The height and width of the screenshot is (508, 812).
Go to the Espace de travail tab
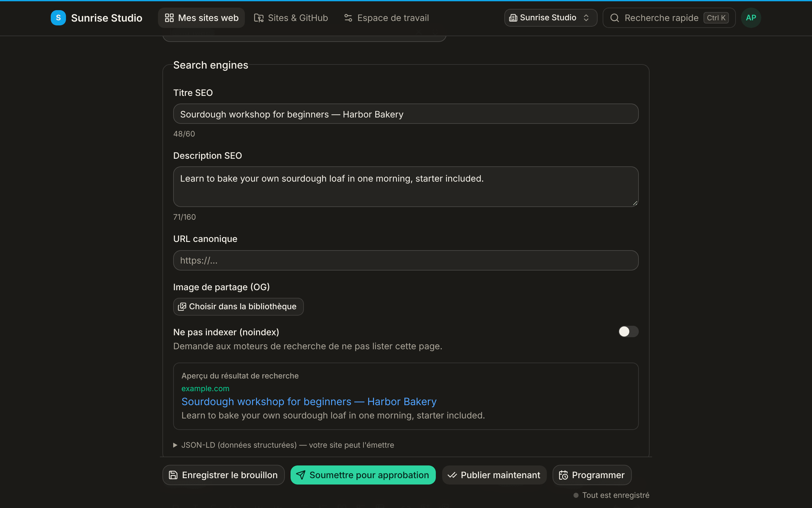pos(386,18)
